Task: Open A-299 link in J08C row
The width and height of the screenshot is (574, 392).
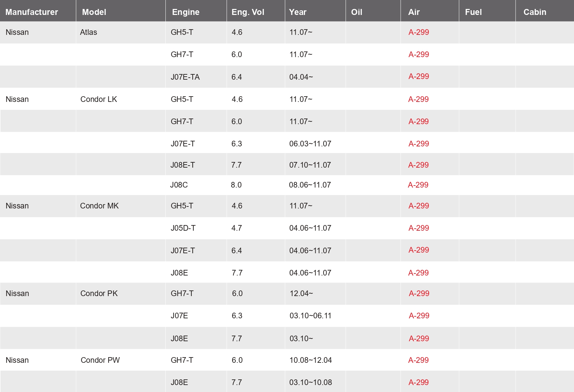Action: click(418, 185)
